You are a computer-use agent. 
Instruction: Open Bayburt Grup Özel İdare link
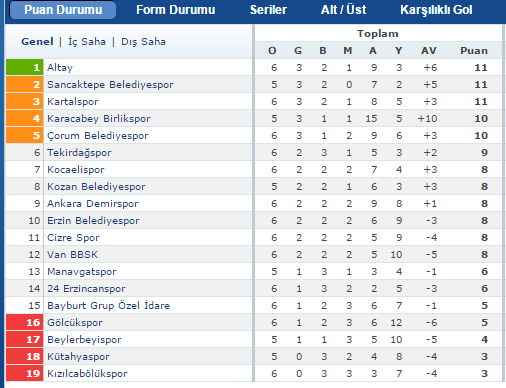pyautogui.click(x=108, y=306)
